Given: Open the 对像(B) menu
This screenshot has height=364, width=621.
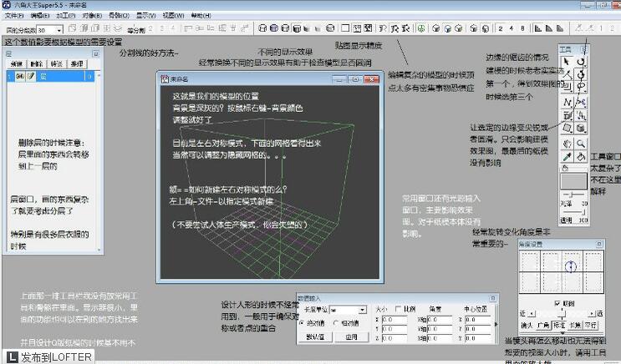Looking at the screenshot, I should [x=92, y=15].
